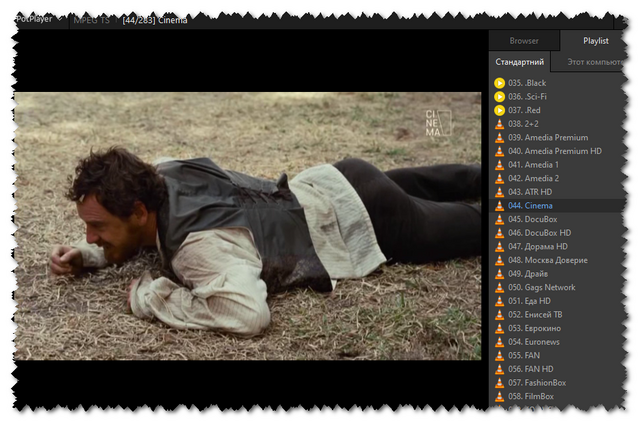Select channel 046. DocuBox HD
This screenshot has height=423, width=640.
[540, 233]
